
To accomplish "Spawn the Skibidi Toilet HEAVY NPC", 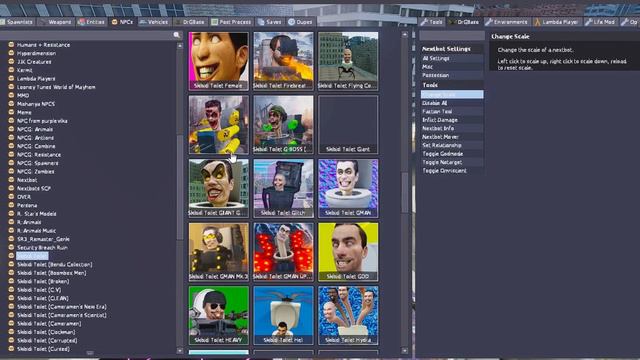I will (x=218, y=316).
